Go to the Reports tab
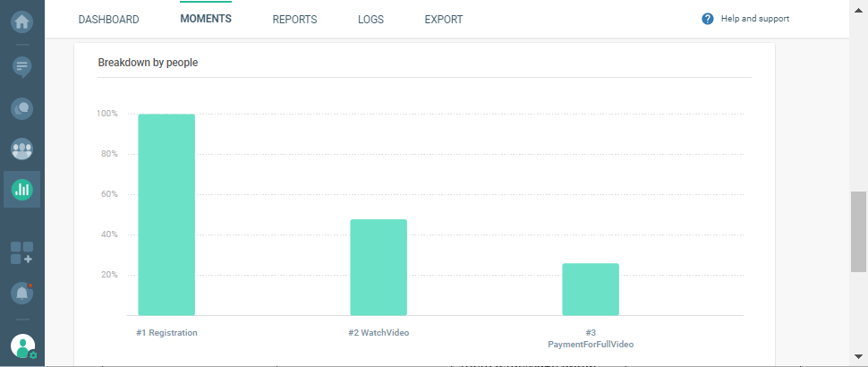 (x=294, y=20)
